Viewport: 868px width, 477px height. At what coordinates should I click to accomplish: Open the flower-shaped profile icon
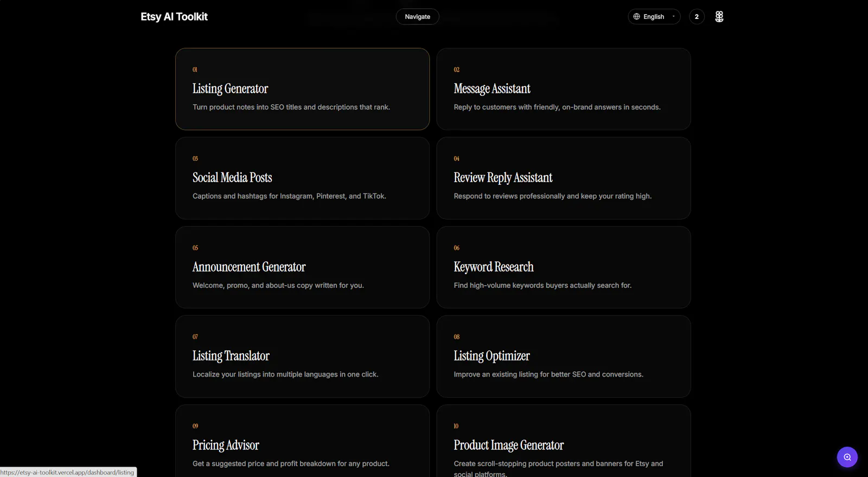coord(719,17)
